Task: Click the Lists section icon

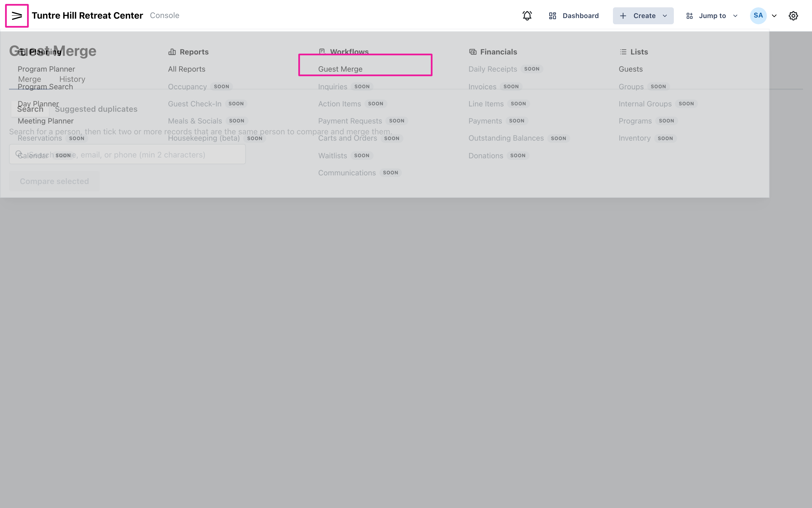Action: [x=623, y=52]
